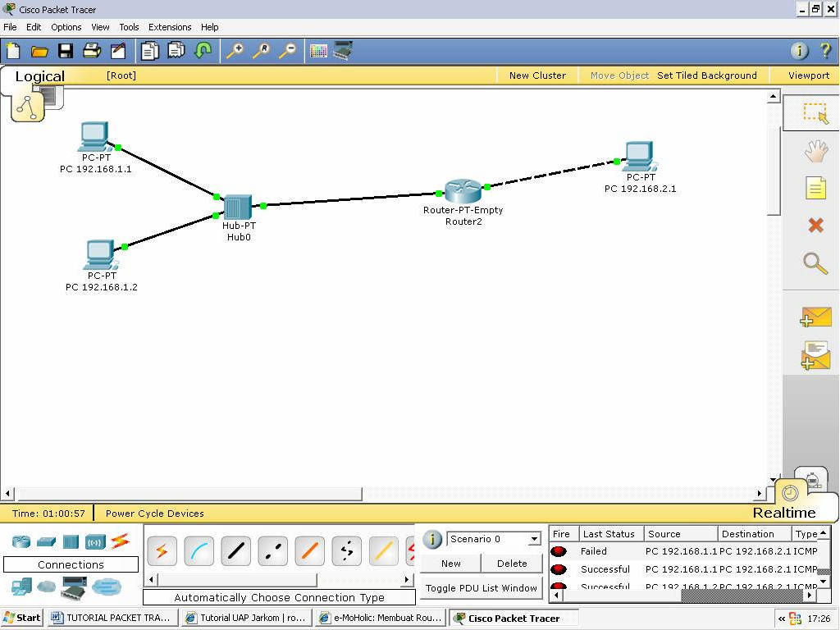The height and width of the screenshot is (630, 840).
Task: Pick the Copper Cross-Over dashed cable
Action: [x=272, y=550]
